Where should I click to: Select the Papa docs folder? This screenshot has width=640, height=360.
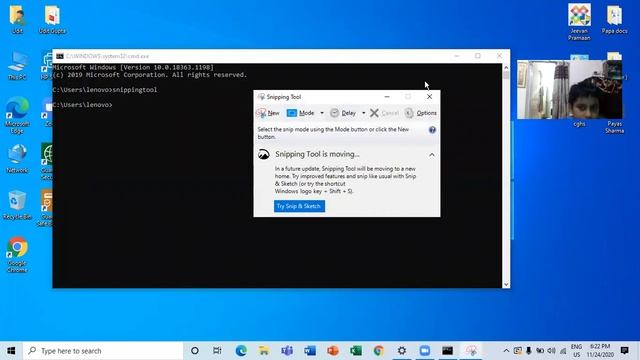[x=614, y=19]
